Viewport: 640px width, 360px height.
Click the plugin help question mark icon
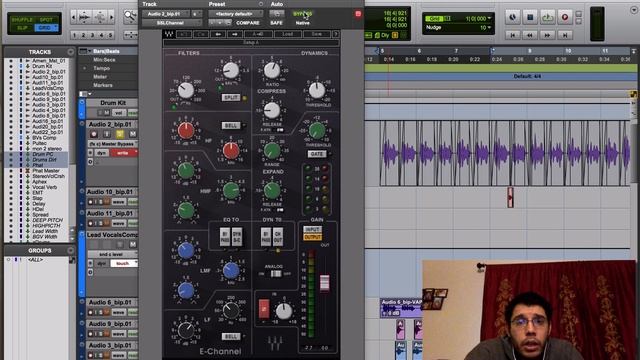(336, 34)
